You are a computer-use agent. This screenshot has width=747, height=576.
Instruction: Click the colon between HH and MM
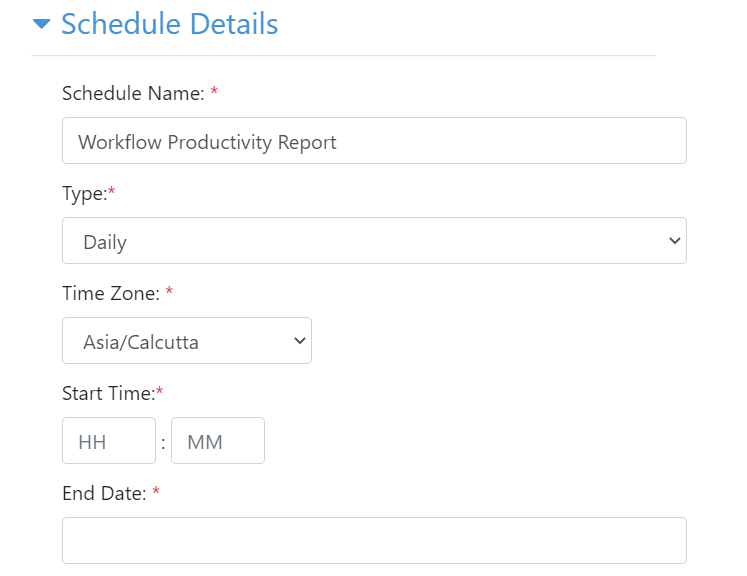point(163,443)
